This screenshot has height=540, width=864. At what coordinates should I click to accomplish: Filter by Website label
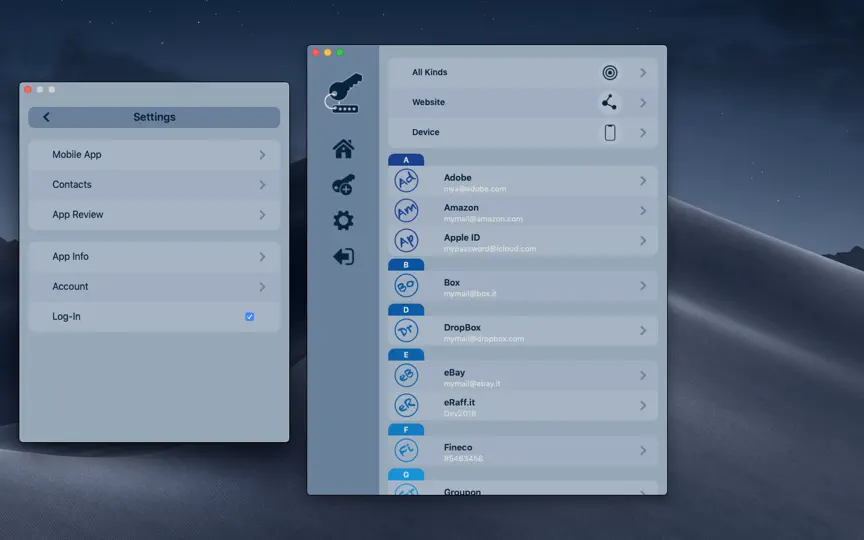pos(428,102)
